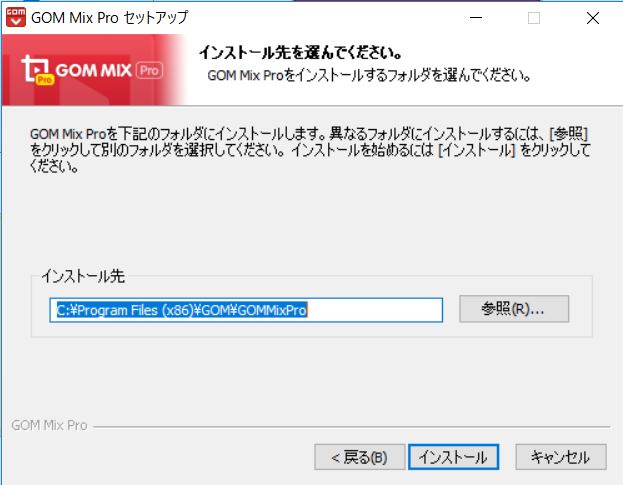Screen dimensions: 623x485
Task: Click the GOM MIX Pro logo banner
Action: [x=93, y=70]
